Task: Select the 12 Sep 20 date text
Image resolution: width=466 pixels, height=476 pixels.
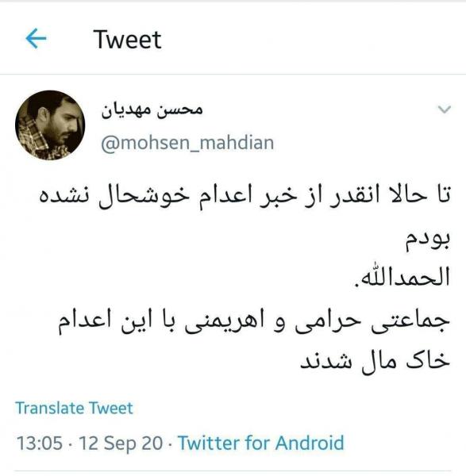Action: (x=121, y=443)
